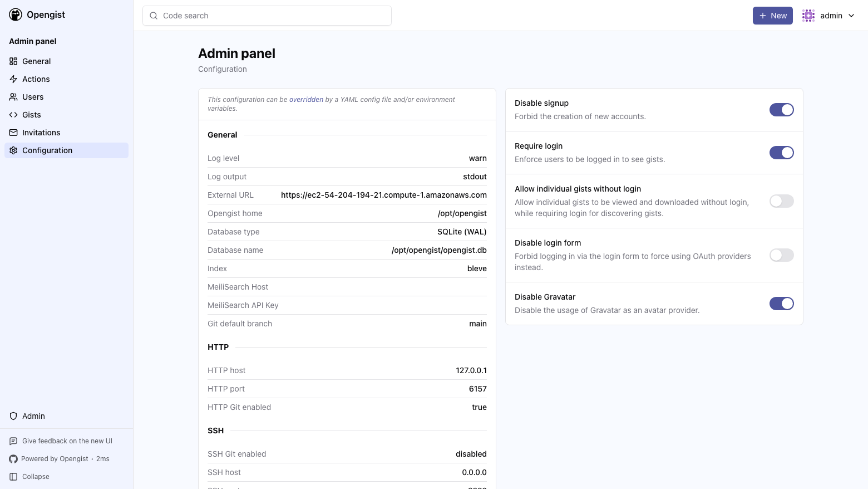Click the Admin shield icon
This screenshot has height=489, width=868.
point(13,416)
